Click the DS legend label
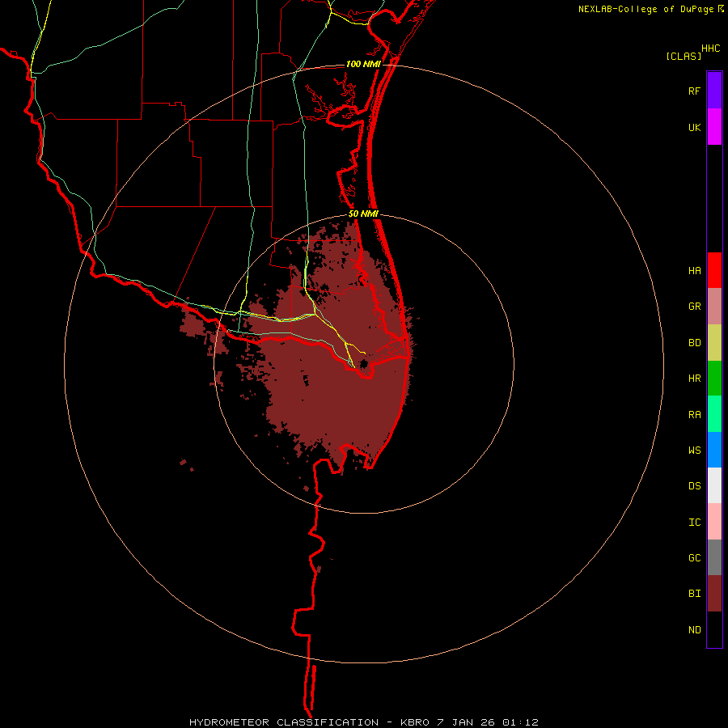Screen dimensions: 728x728 point(695,486)
